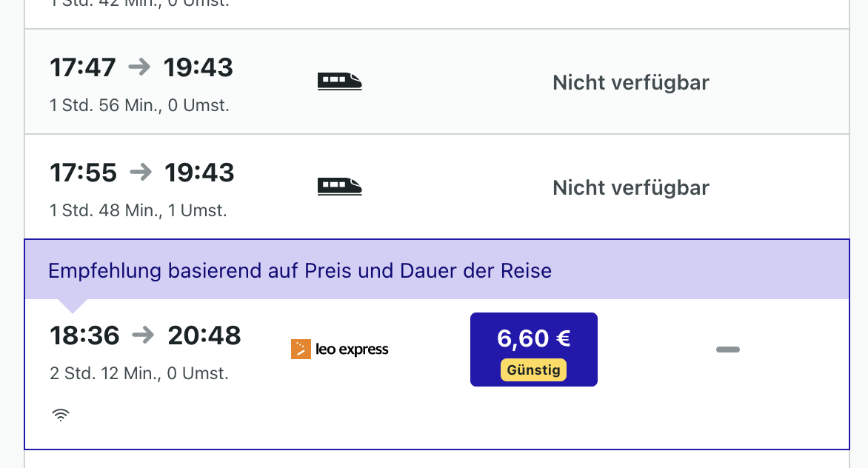The height and width of the screenshot is (468, 868).
Task: Expand details for "1 Std. 56 Min., 0 Umst."
Action: click(139, 105)
